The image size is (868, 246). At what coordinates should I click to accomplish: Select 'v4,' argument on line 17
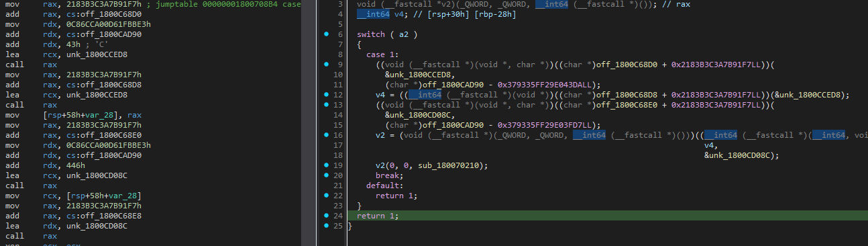711,145
